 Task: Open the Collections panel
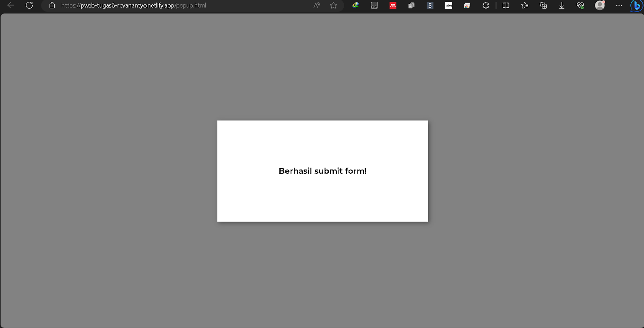click(543, 5)
